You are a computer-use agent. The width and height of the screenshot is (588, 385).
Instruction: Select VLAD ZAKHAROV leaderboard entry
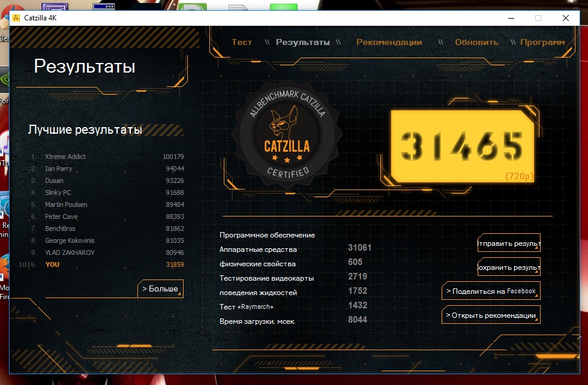107,252
